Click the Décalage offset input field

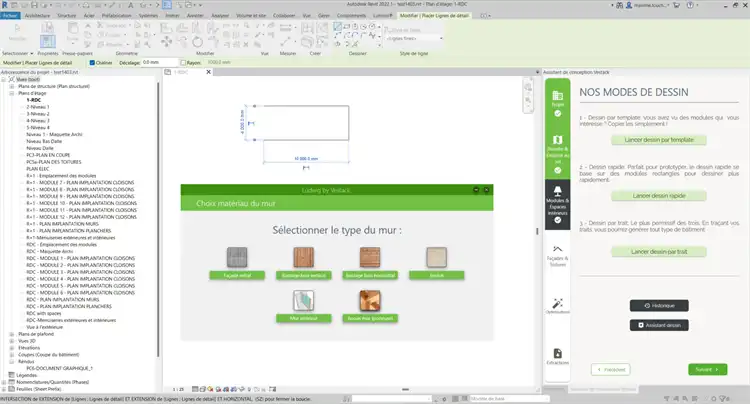pos(159,63)
